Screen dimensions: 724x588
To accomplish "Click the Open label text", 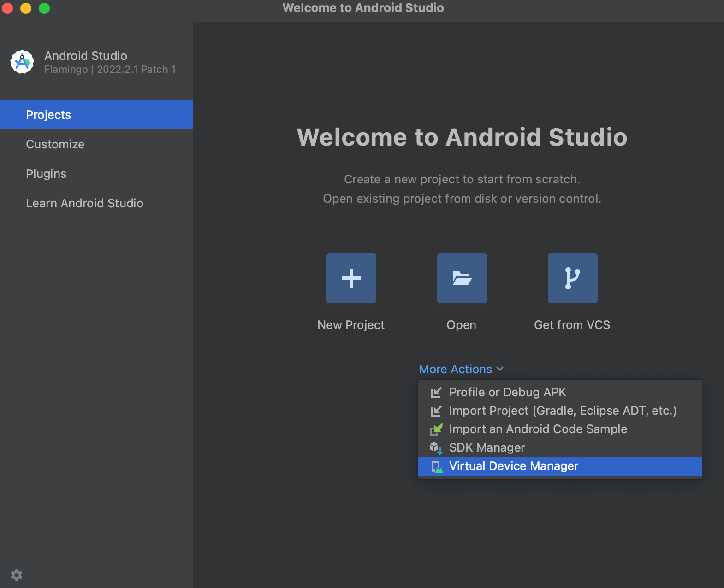I will (461, 325).
